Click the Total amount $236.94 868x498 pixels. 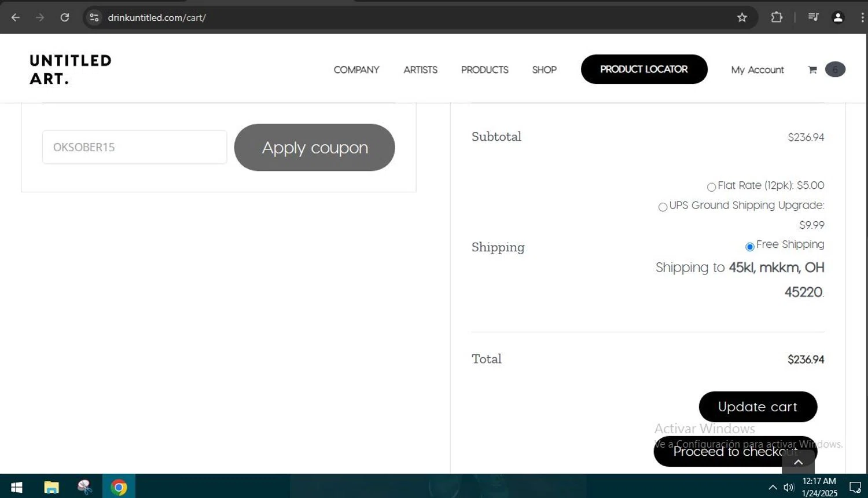click(806, 360)
